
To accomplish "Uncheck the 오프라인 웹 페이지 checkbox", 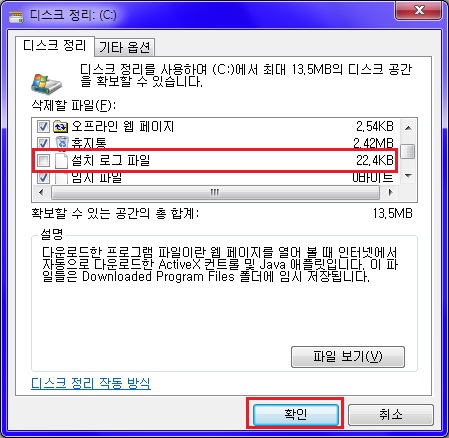I will [x=43, y=127].
